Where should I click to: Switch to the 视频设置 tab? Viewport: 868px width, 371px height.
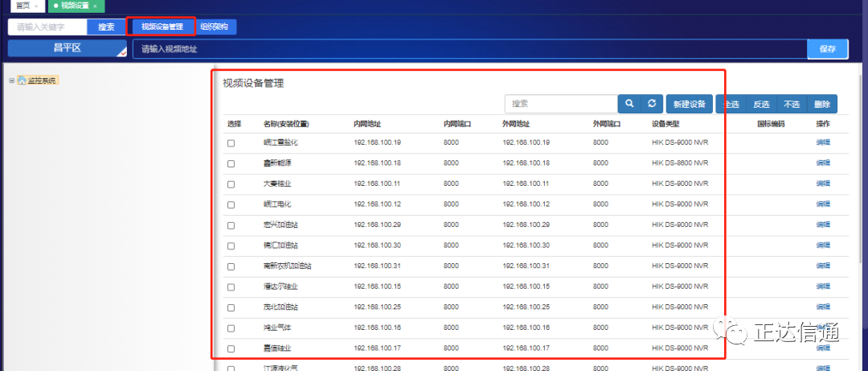(x=76, y=6)
